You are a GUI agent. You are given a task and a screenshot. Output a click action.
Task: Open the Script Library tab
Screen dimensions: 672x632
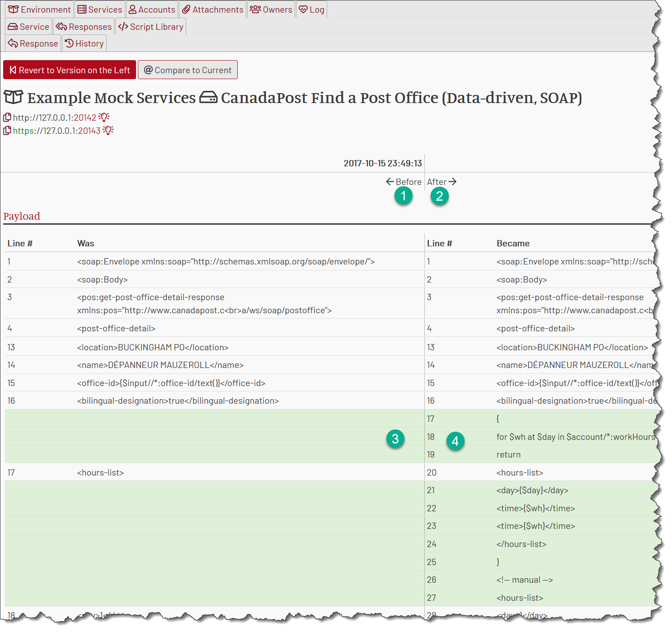click(150, 27)
